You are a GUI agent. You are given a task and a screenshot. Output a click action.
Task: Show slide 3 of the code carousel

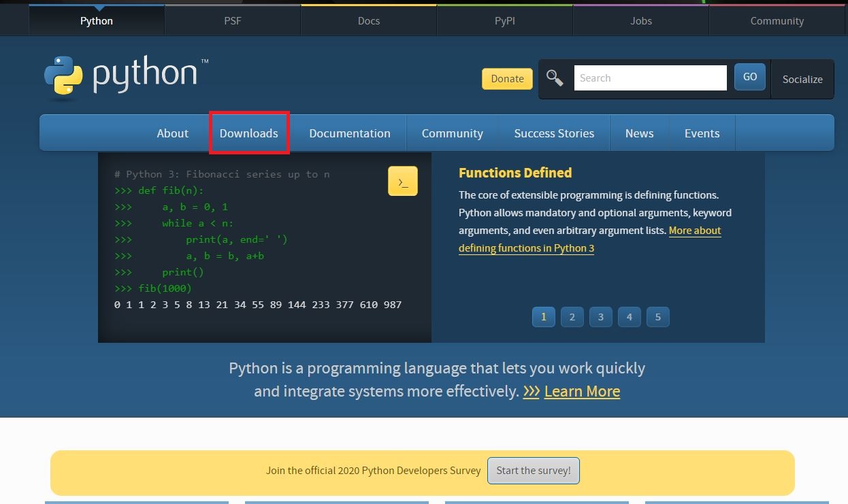pos(601,317)
